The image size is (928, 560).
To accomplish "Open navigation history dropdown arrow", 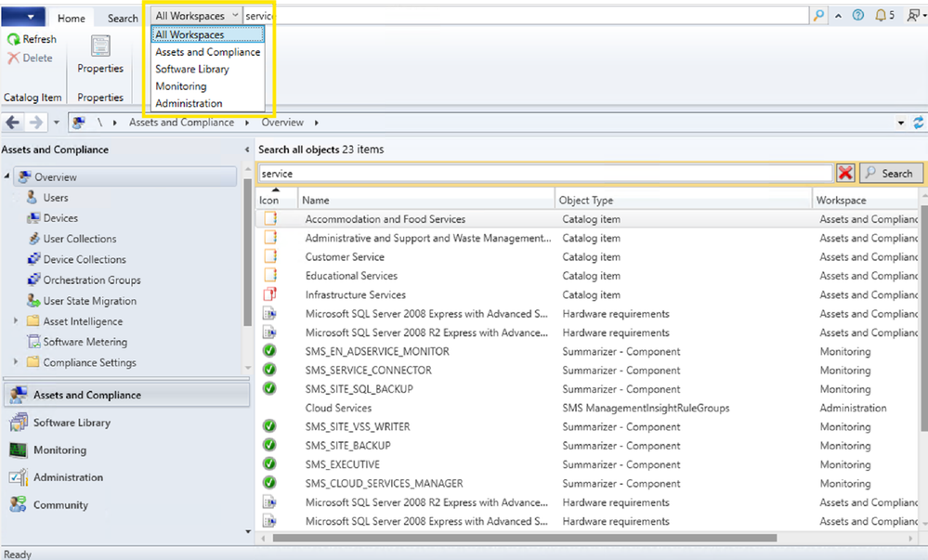I will (x=57, y=123).
